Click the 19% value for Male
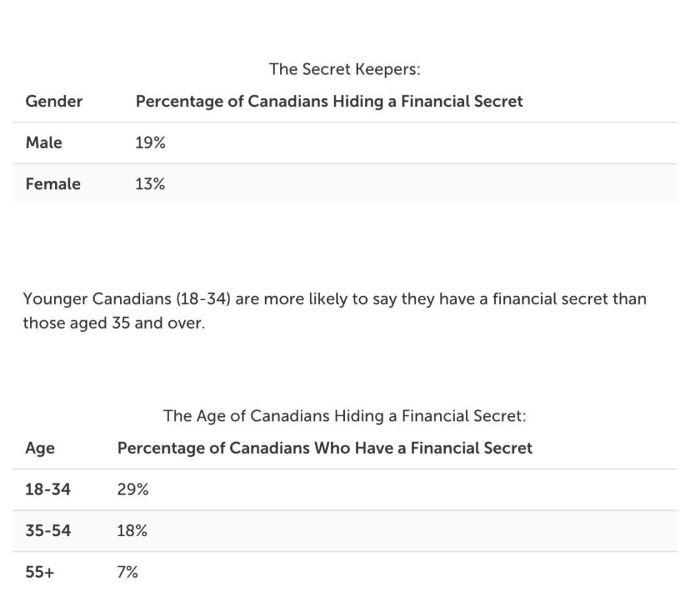The width and height of the screenshot is (700, 612). coord(150,143)
